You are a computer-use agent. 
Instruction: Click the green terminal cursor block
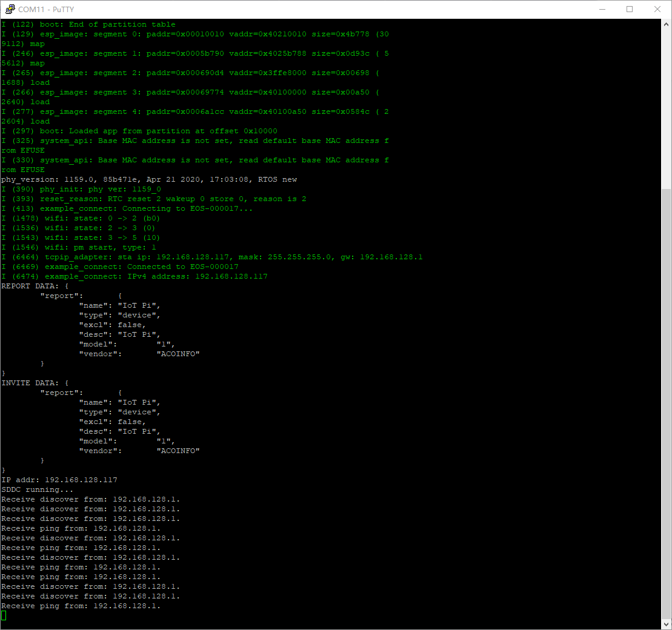4,615
